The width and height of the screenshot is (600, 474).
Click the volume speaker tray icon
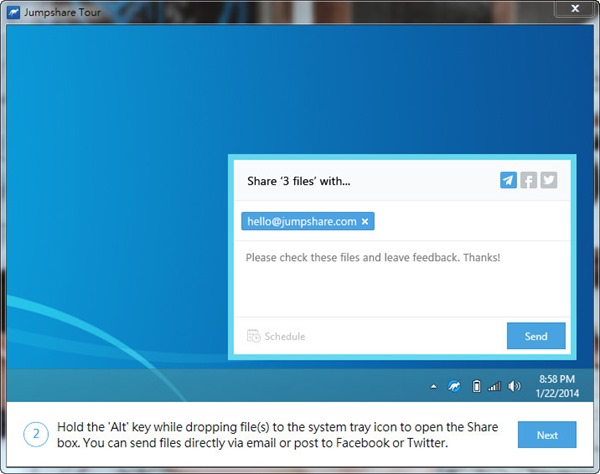pyautogui.click(x=514, y=386)
